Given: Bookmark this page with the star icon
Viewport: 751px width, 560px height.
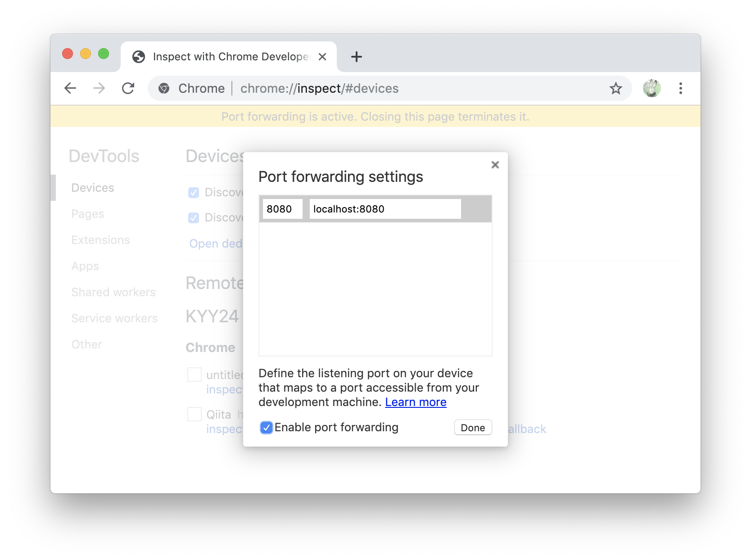Looking at the screenshot, I should pyautogui.click(x=615, y=88).
